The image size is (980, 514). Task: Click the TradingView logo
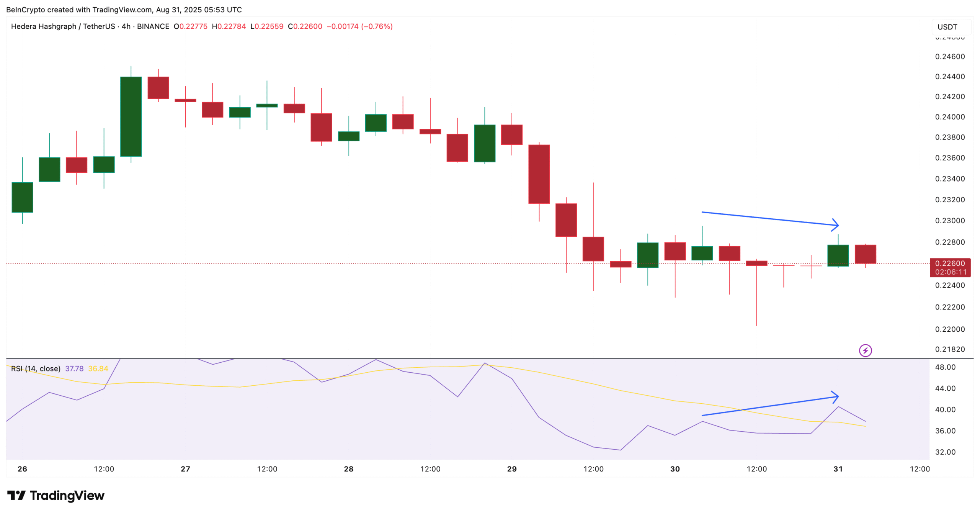click(x=55, y=495)
